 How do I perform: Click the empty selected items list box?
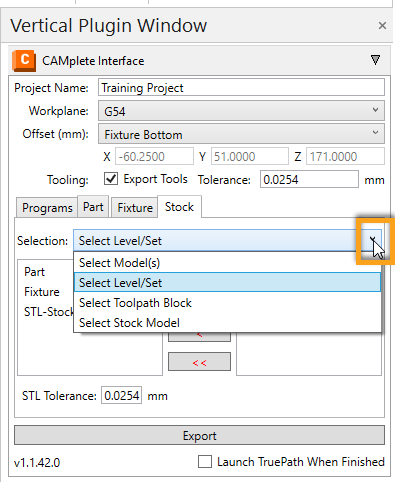click(309, 354)
